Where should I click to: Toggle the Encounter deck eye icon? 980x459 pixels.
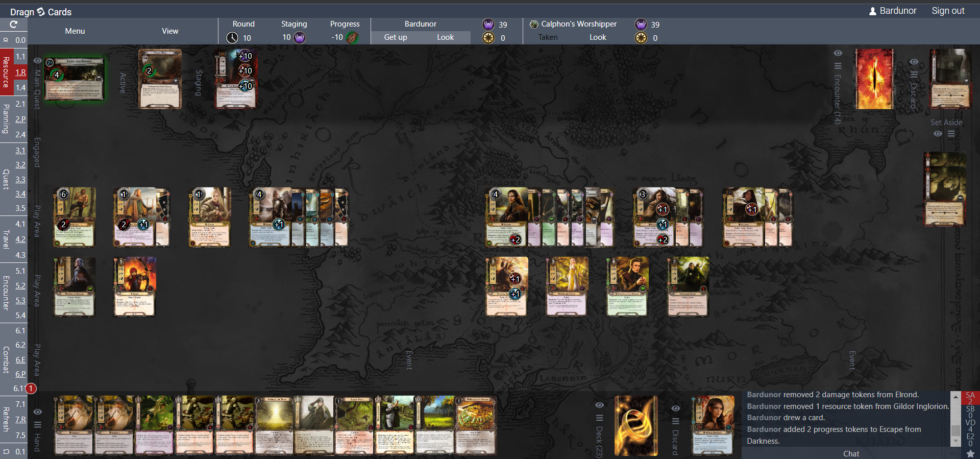838,53
